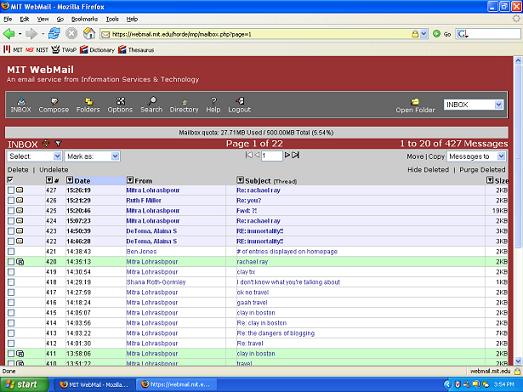Check the box for message 420
Screen dimensions: 523x392
tap(11, 262)
